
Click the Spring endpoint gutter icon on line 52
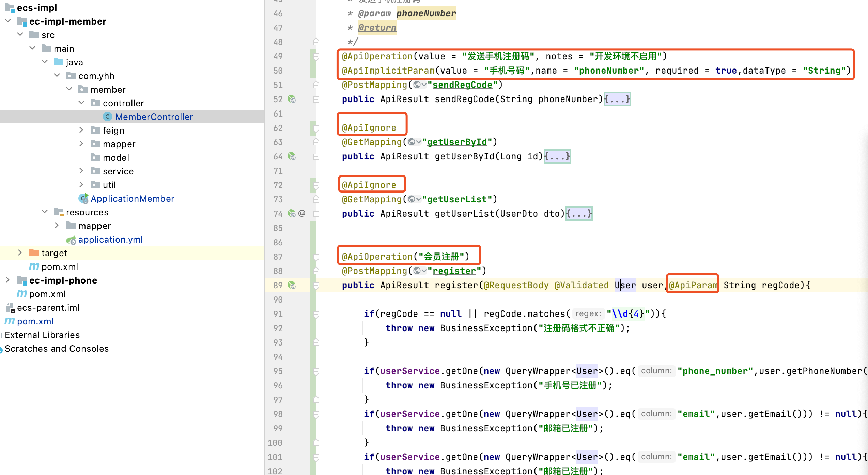[x=292, y=99]
